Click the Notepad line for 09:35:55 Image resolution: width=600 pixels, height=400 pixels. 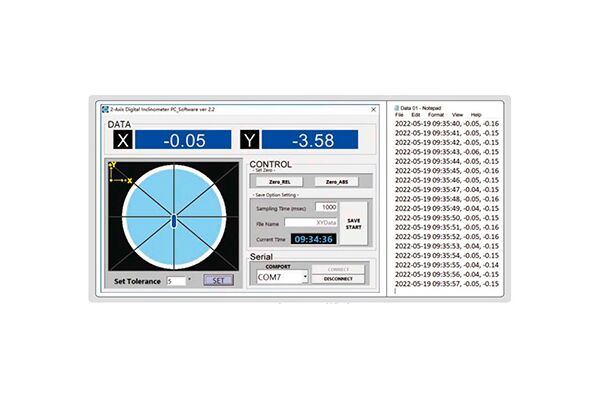click(447, 265)
